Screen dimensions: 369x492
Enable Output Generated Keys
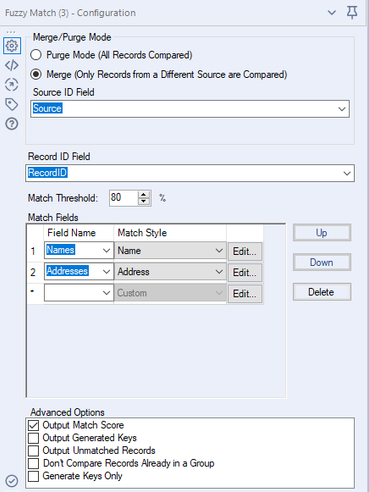33,438
